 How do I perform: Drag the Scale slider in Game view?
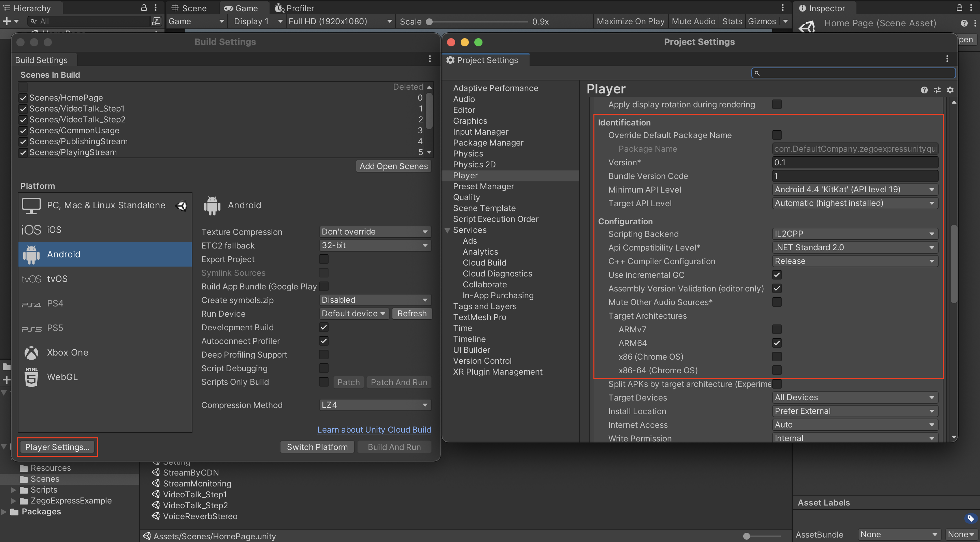[x=426, y=22]
